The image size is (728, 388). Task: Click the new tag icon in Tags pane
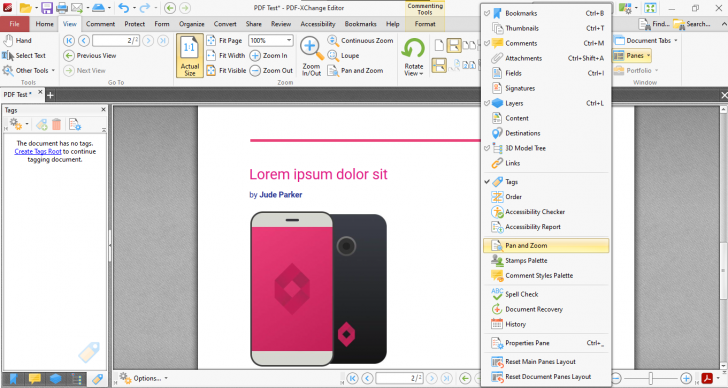click(x=41, y=124)
